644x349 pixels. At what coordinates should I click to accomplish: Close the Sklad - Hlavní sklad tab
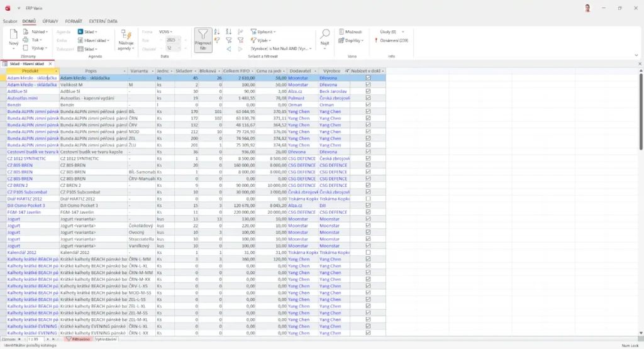click(50, 64)
